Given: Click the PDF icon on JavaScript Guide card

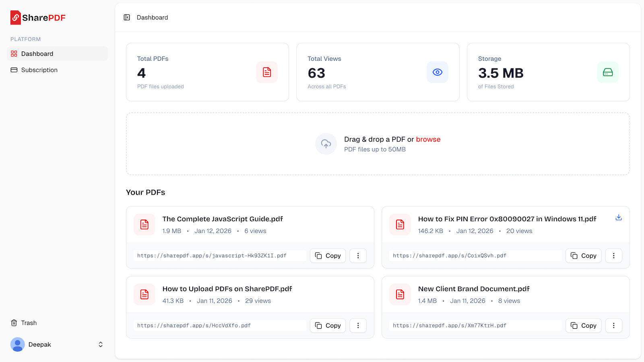Looking at the screenshot, I should pos(144,224).
